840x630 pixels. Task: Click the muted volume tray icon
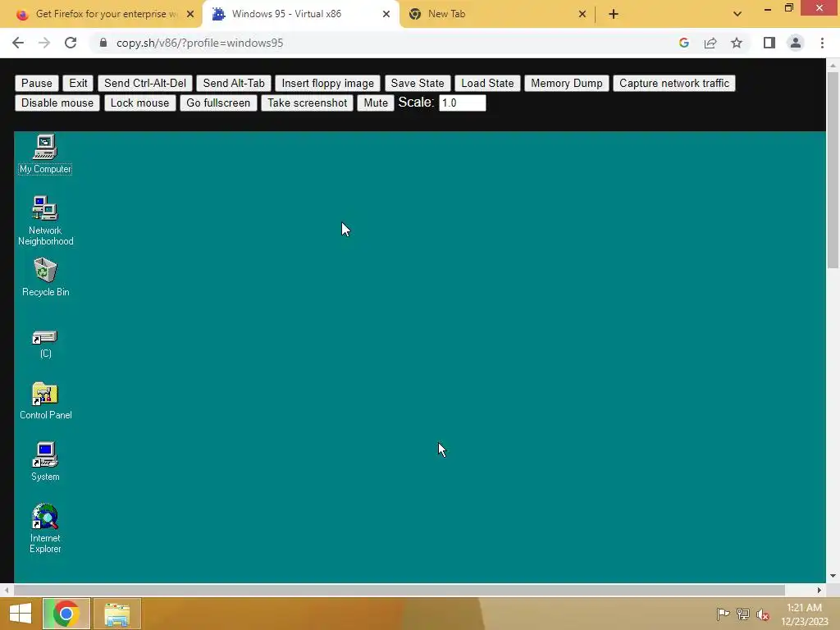click(763, 614)
